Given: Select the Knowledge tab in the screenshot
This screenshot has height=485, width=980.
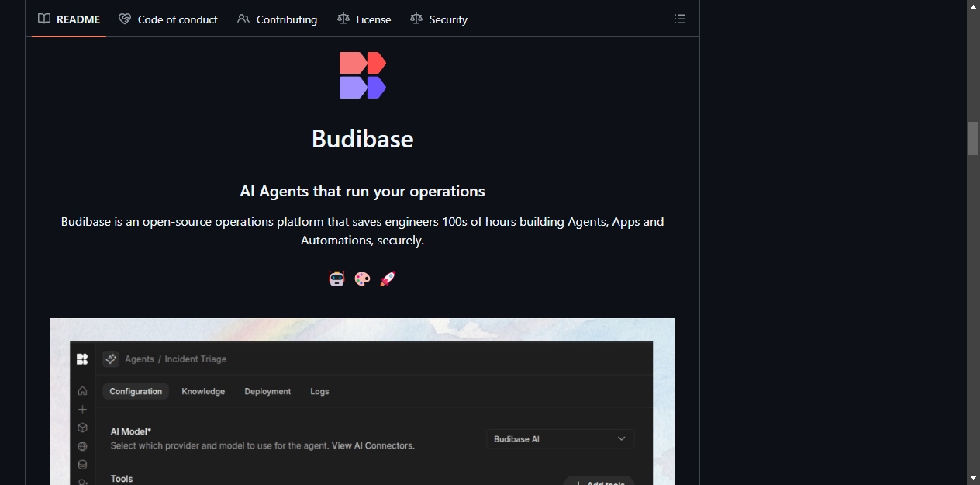Looking at the screenshot, I should pos(203,391).
